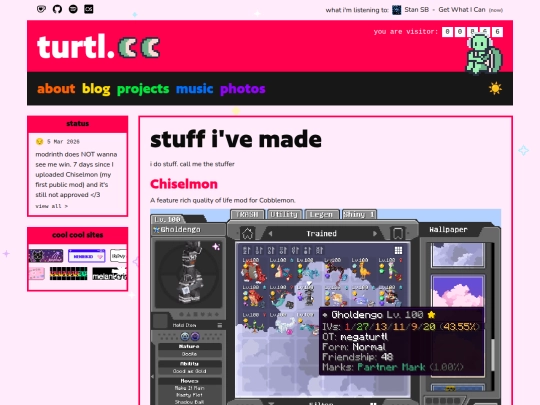
Task: Click the black square icon beside Spotify
Action: tap(89, 9)
